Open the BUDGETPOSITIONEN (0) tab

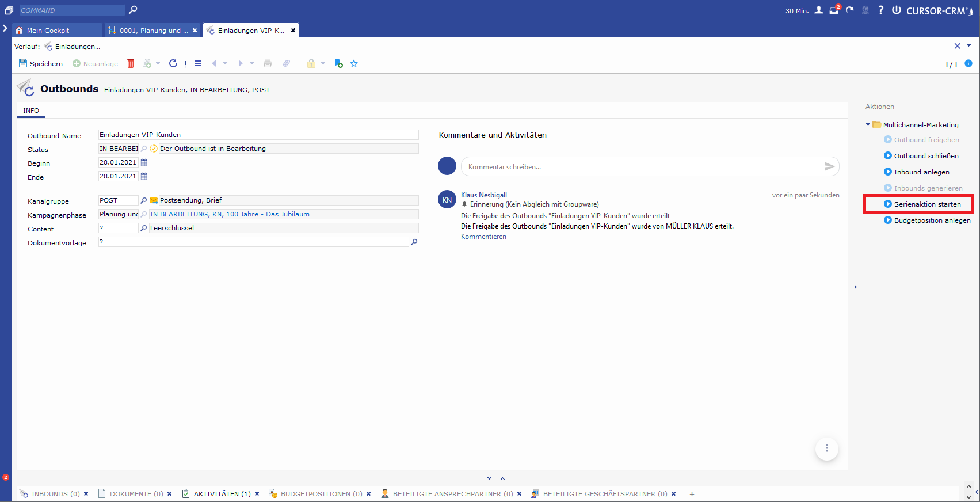[x=321, y=494]
